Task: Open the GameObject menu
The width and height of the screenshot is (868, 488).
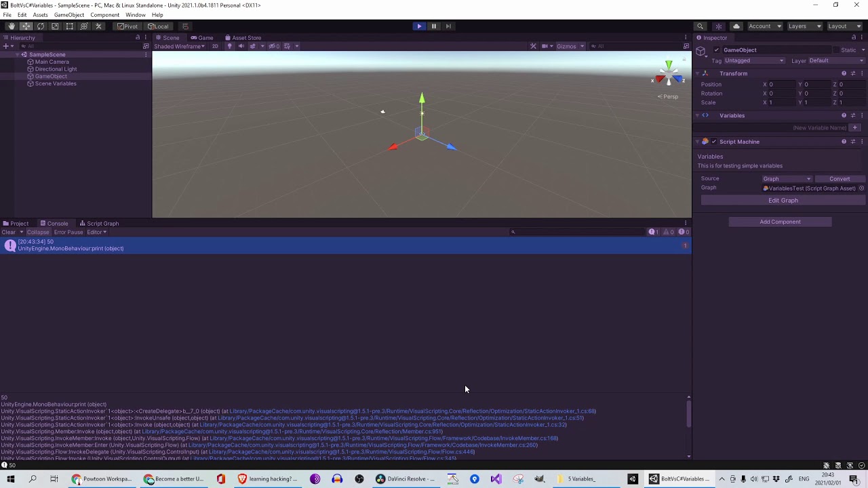Action: click(69, 15)
